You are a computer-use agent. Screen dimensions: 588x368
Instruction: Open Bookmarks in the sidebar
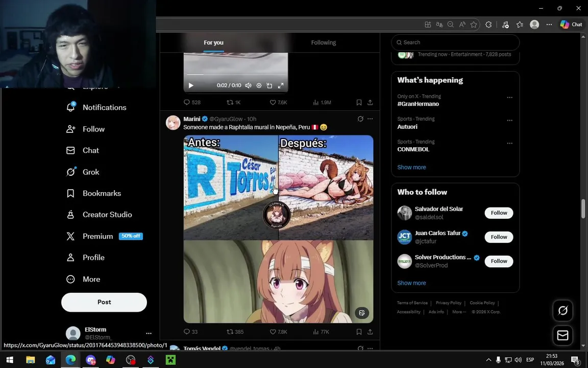[x=94, y=193]
